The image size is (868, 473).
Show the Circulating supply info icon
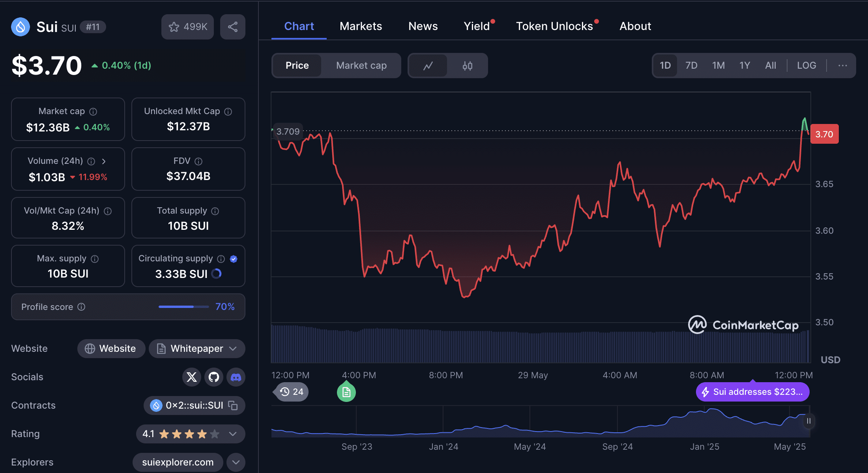(221, 259)
